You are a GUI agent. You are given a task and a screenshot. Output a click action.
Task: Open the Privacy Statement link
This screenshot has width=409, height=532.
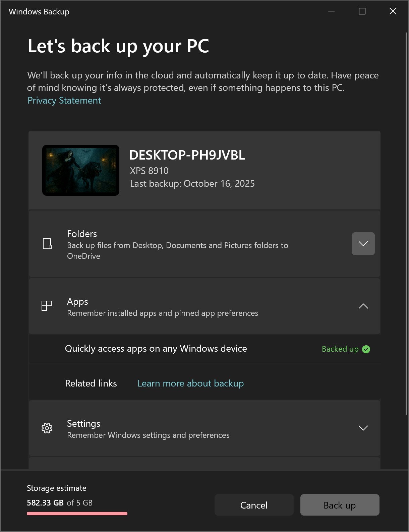click(64, 101)
